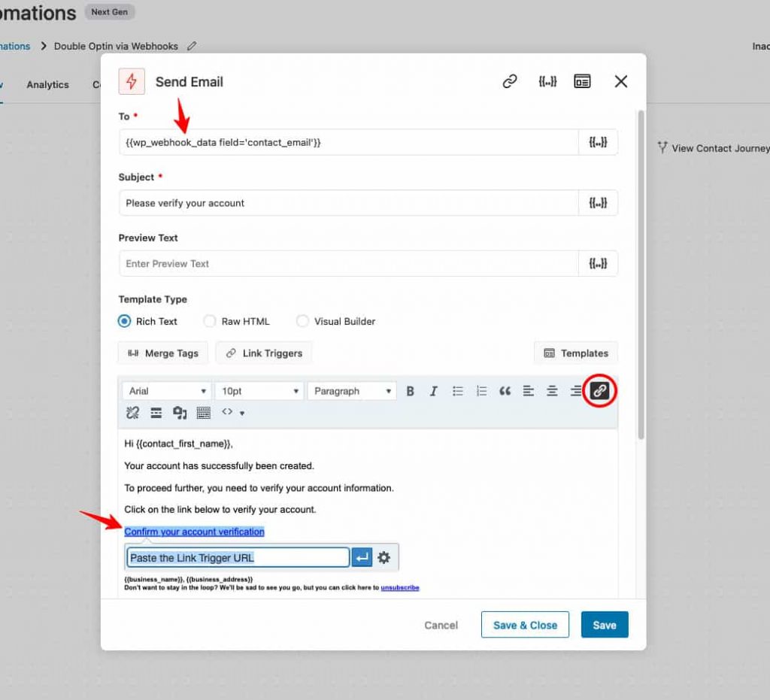Focus the To email field
The width and height of the screenshot is (770, 700).
pyautogui.click(x=349, y=142)
